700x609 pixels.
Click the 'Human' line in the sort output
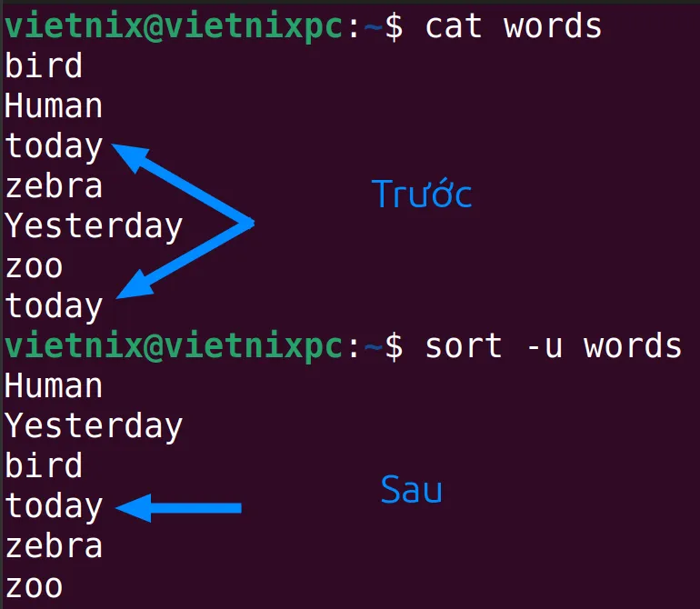[53, 385]
